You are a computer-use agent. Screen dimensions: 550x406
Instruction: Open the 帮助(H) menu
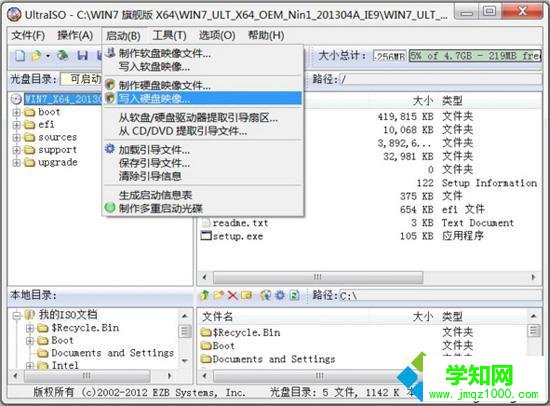pos(266,35)
